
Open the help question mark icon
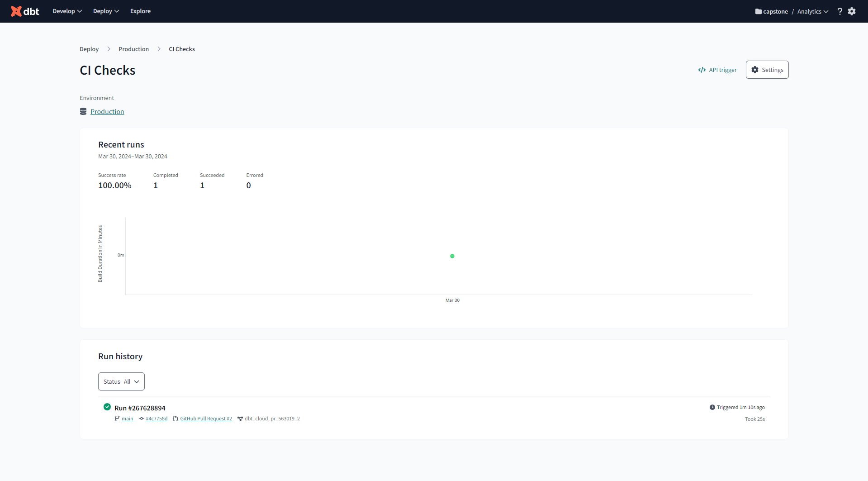click(x=840, y=11)
